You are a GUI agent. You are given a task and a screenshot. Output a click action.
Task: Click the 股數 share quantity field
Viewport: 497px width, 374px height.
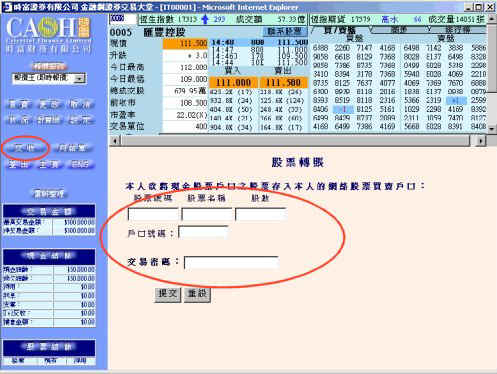tap(261, 214)
